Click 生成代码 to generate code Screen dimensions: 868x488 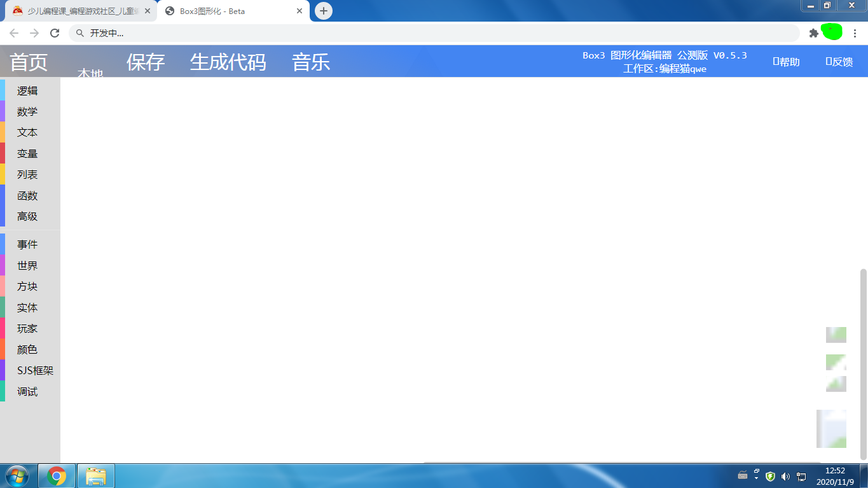[228, 62]
